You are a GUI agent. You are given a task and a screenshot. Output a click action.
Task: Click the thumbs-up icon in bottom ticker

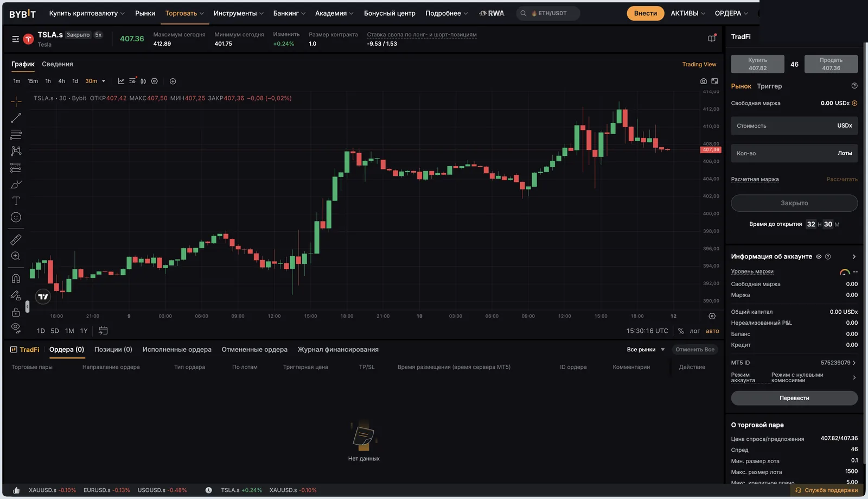16,490
